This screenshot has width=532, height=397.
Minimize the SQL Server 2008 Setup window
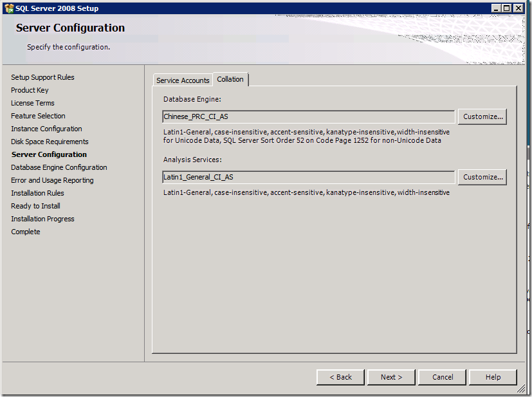point(497,8)
